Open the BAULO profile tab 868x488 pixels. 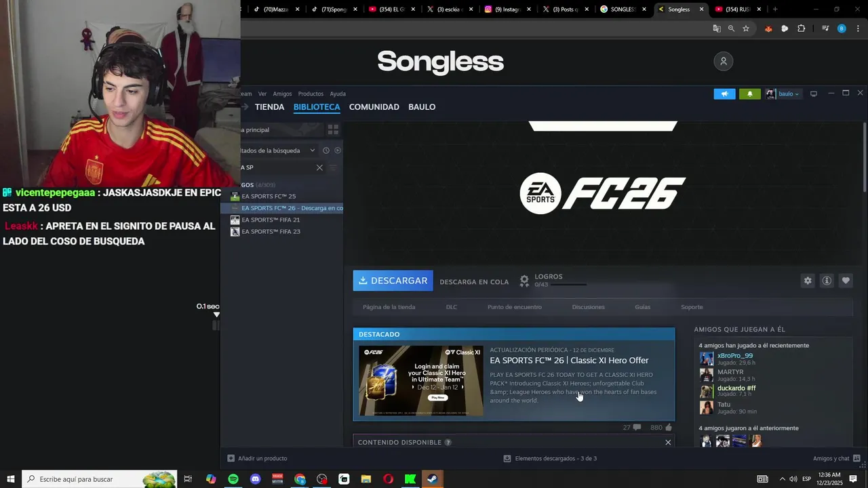click(x=422, y=107)
